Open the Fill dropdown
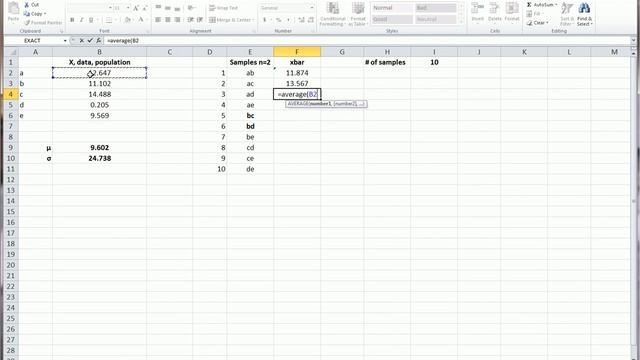Viewport: 640px width, 360px height. point(536,13)
